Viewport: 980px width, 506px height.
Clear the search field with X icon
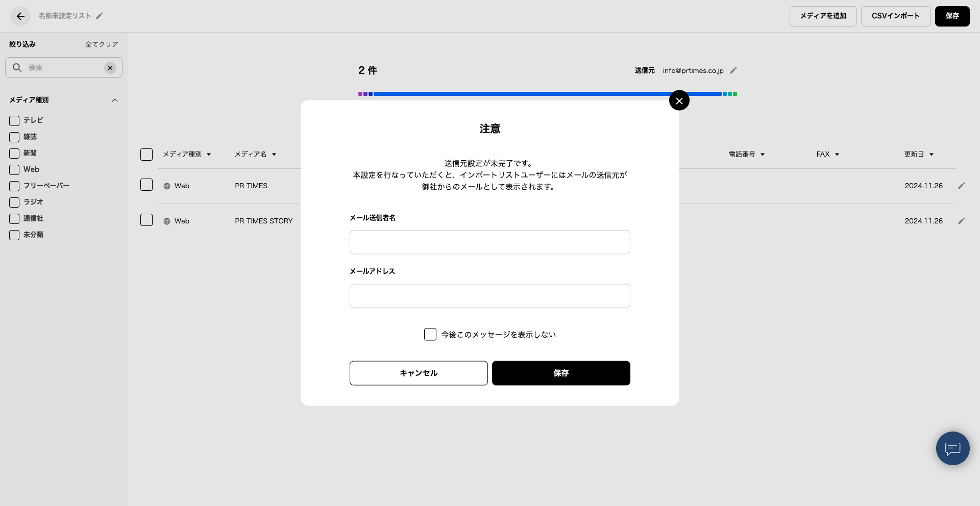[x=110, y=68]
